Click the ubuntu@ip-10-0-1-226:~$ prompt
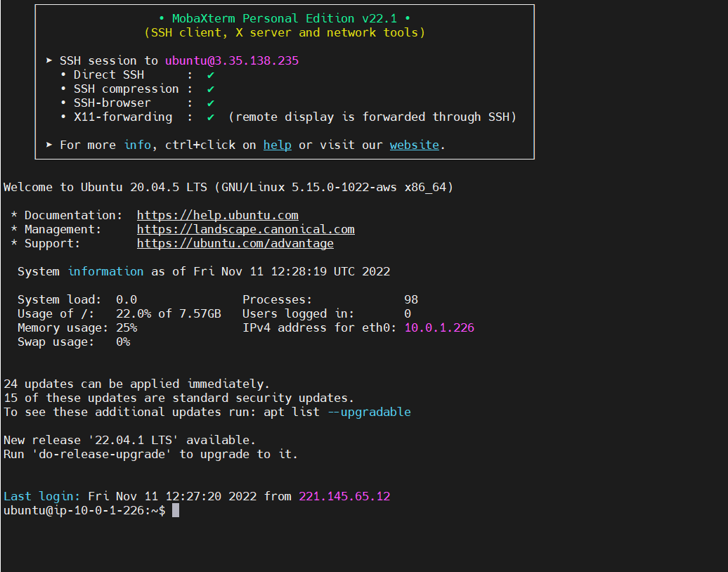This screenshot has width=728, height=572. pyautogui.click(x=84, y=510)
